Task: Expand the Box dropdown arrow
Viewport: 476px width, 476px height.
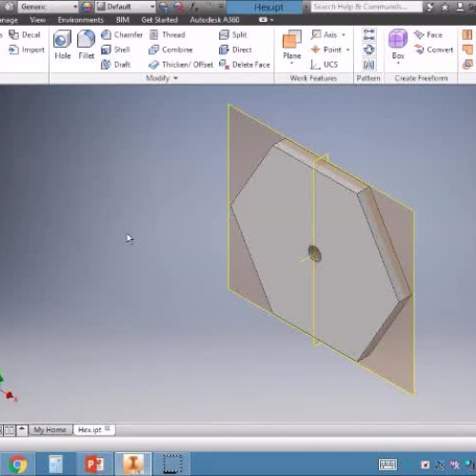Action: [x=398, y=63]
